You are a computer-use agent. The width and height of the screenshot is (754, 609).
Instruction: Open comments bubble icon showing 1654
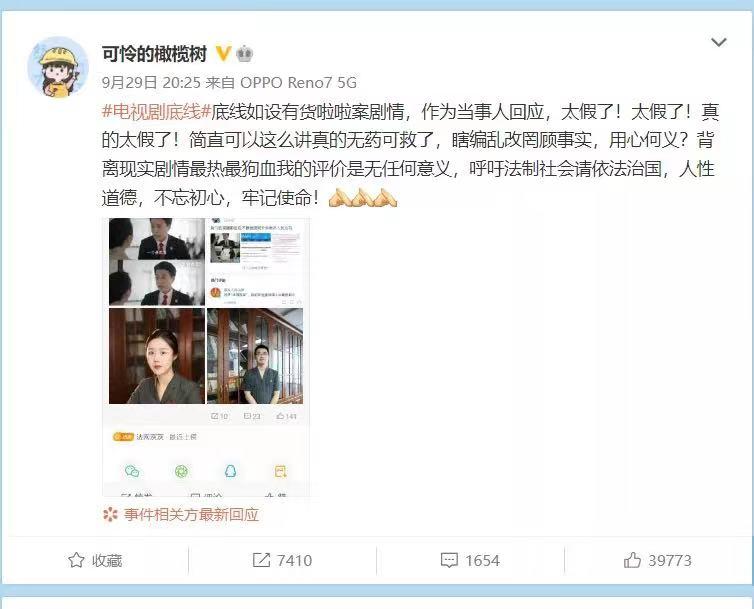click(x=449, y=560)
